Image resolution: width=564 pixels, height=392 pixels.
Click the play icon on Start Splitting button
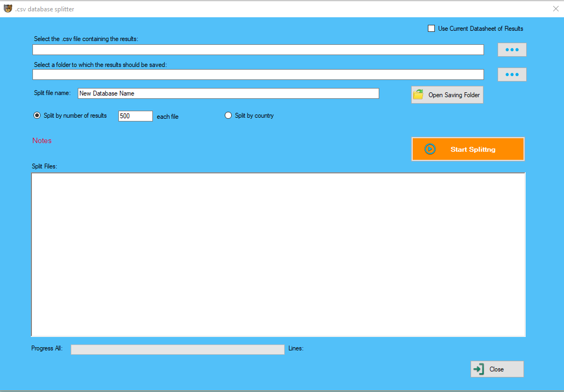(x=430, y=149)
